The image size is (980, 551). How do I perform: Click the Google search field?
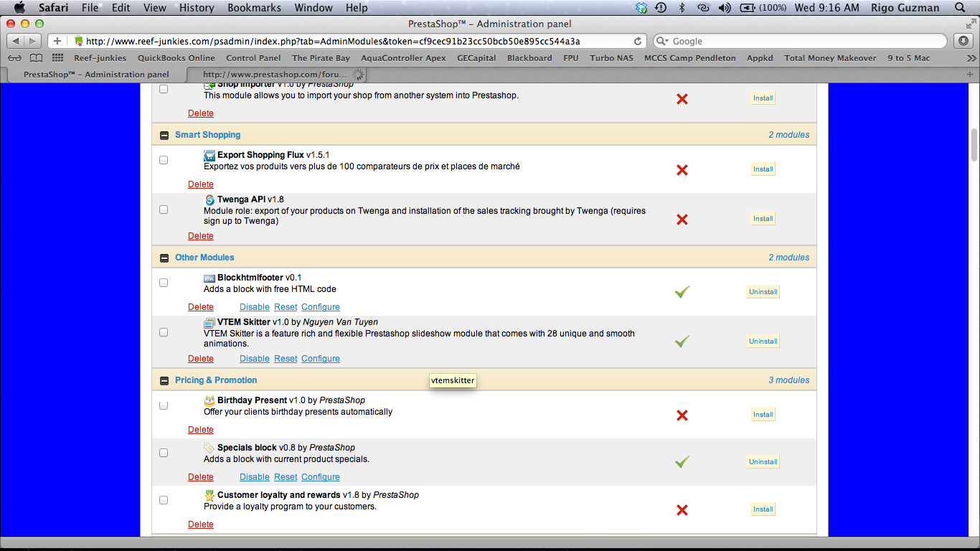point(800,41)
